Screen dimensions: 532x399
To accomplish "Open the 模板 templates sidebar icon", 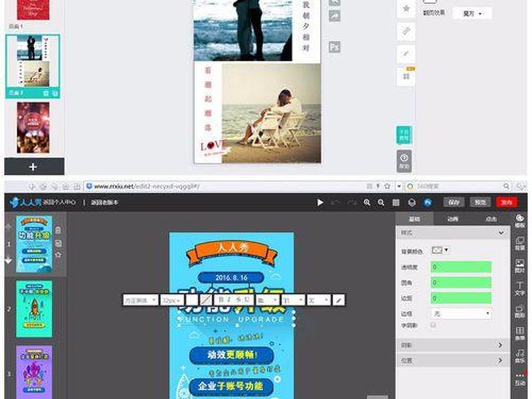I will coord(520,221).
